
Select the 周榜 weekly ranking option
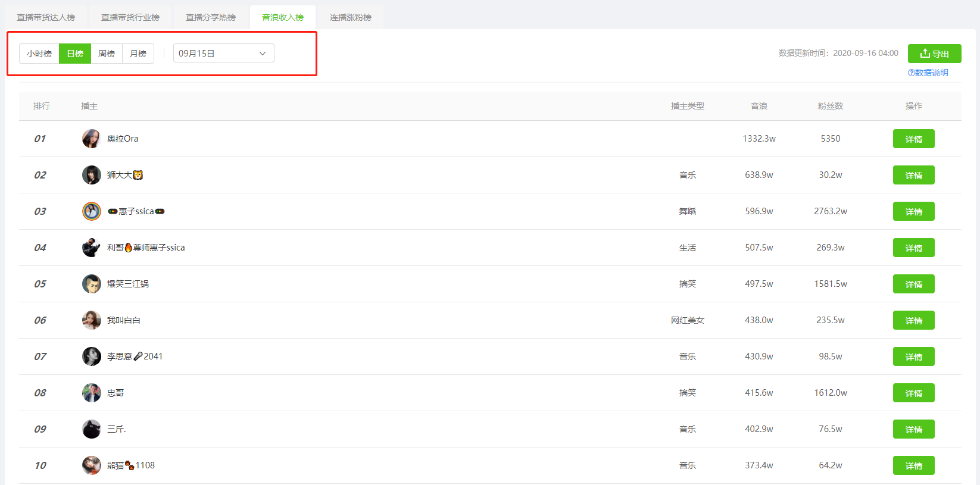coord(107,54)
